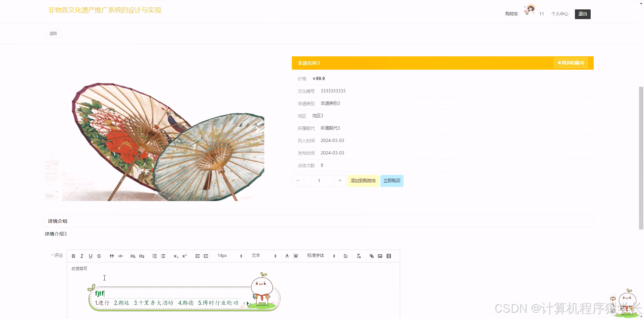Toggle underline formatting in comment editor

[x=91, y=256]
